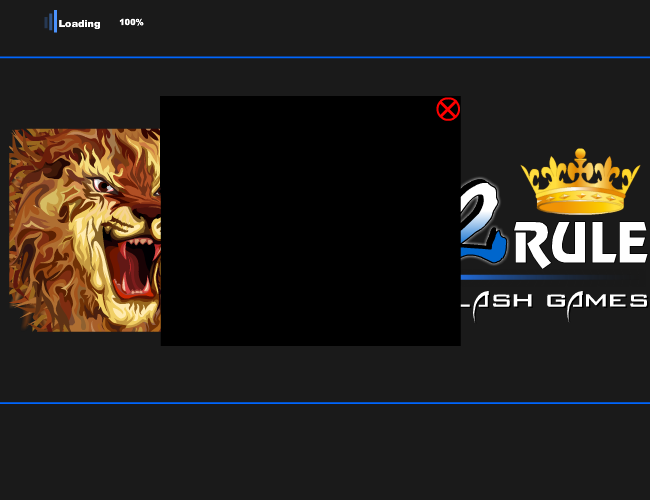Image resolution: width=650 pixels, height=500 pixels.
Task: Click the center of the black panel
Action: [310, 221]
